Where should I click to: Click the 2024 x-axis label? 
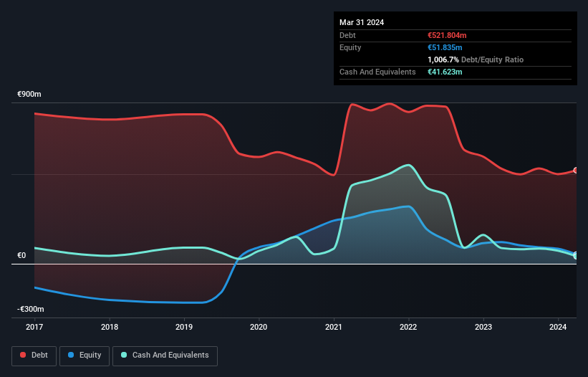pyautogui.click(x=558, y=327)
